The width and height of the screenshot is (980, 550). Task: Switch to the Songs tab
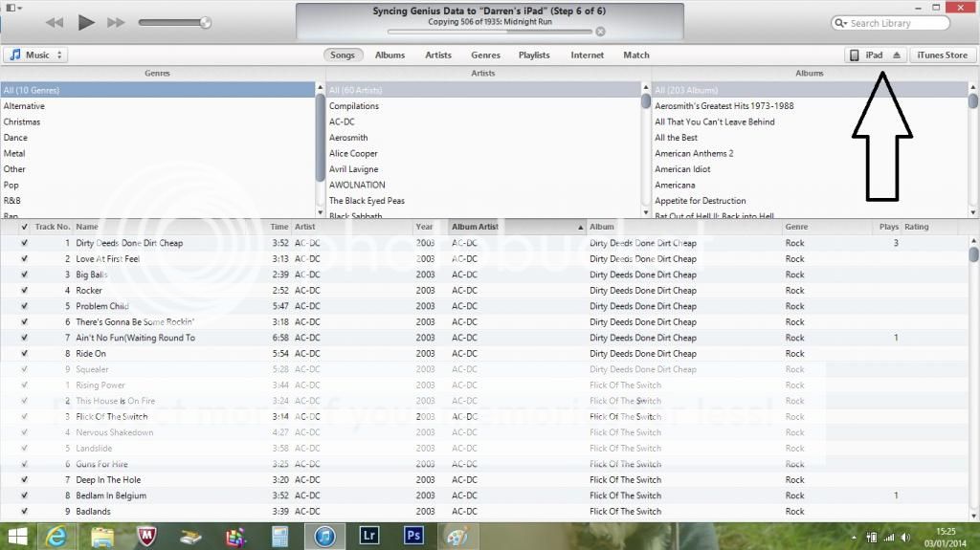pyautogui.click(x=343, y=55)
